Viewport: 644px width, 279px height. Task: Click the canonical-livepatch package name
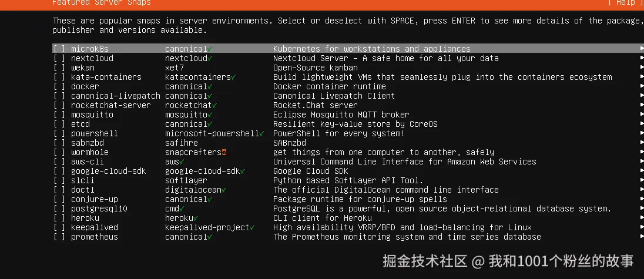click(115, 96)
